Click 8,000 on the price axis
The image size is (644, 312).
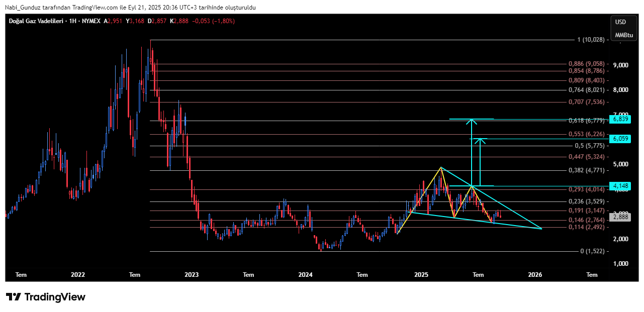621,90
